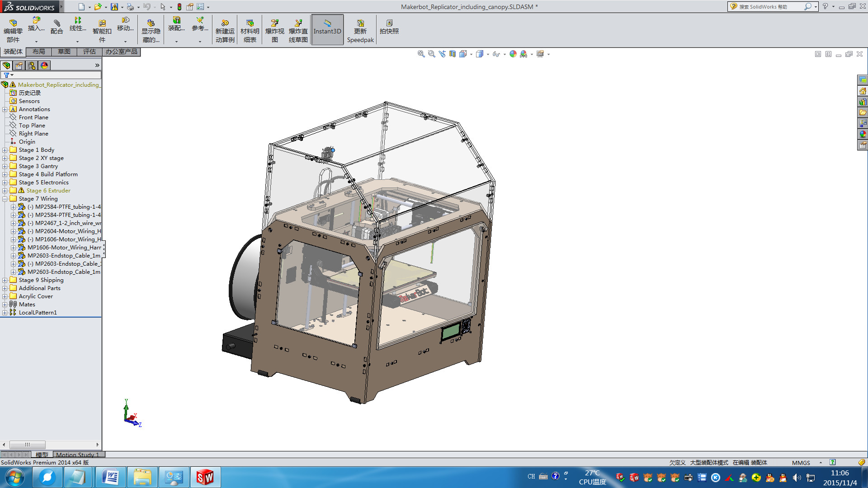Switch to the Motion Study 1 tab

tap(78, 455)
